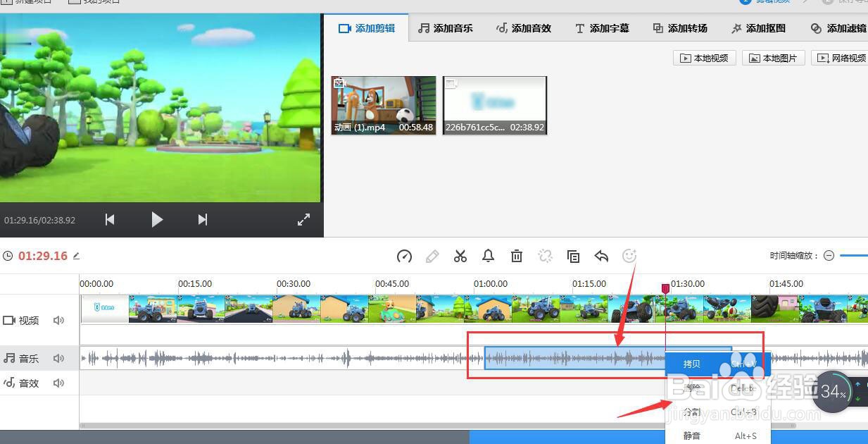Choose 分割 in the context menu
This screenshot has height=444, width=868.
click(718, 412)
